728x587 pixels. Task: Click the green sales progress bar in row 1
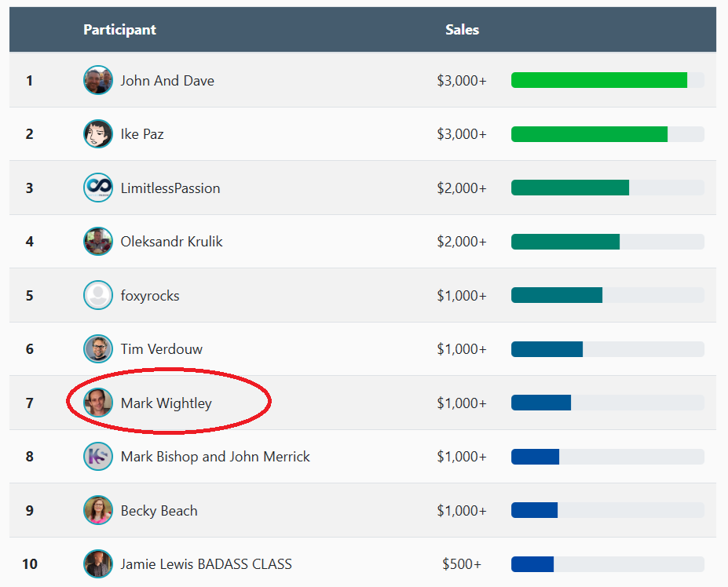click(598, 80)
